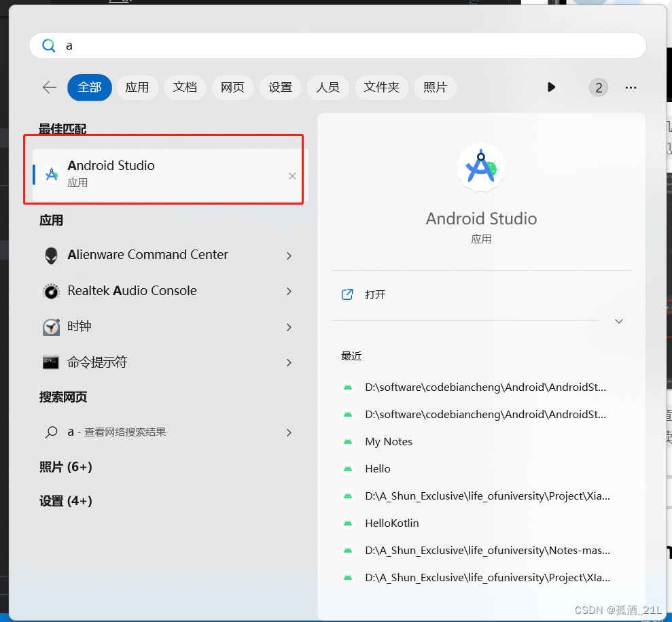Open the 命令提示符 result
Image resolution: width=672 pixels, height=622 pixels.
click(x=171, y=362)
